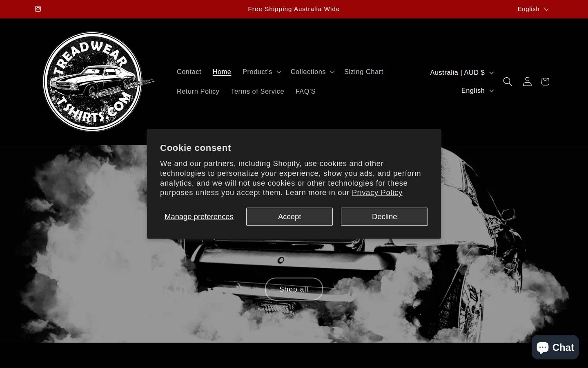
Task: Open the Return Policy page
Action: pos(198,91)
